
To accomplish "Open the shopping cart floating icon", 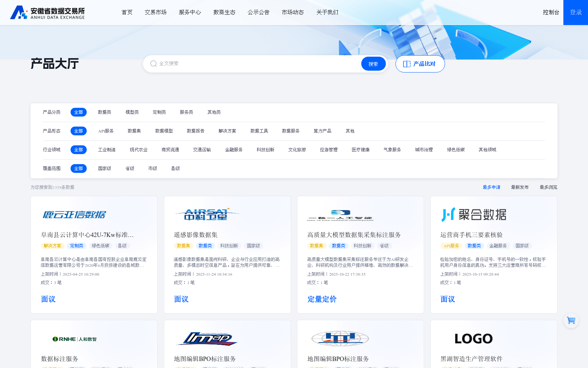I will click(571, 321).
